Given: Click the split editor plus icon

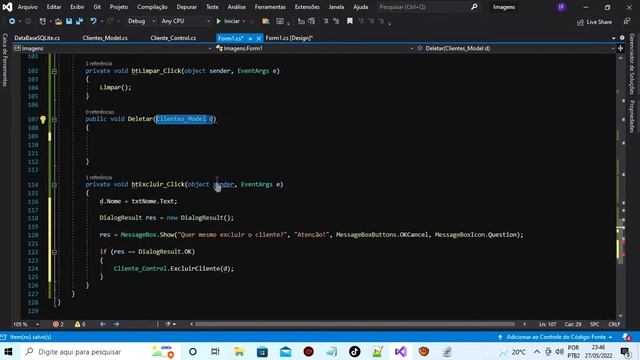Looking at the screenshot, I should tap(620, 48).
